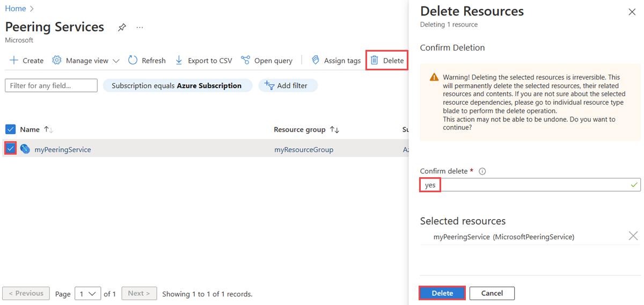This screenshot has height=305, width=644.
Task: Click the myPeeringService globe icon
Action: pos(25,149)
